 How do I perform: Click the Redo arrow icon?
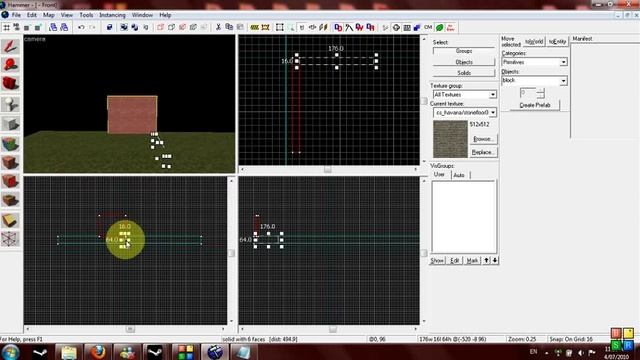click(x=92, y=27)
